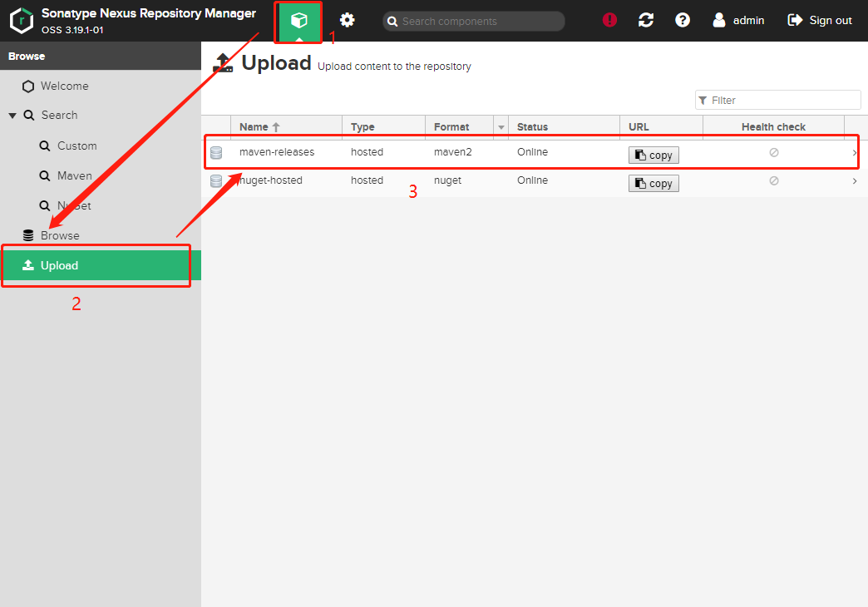Click the Browse cube icon in header

(x=298, y=21)
